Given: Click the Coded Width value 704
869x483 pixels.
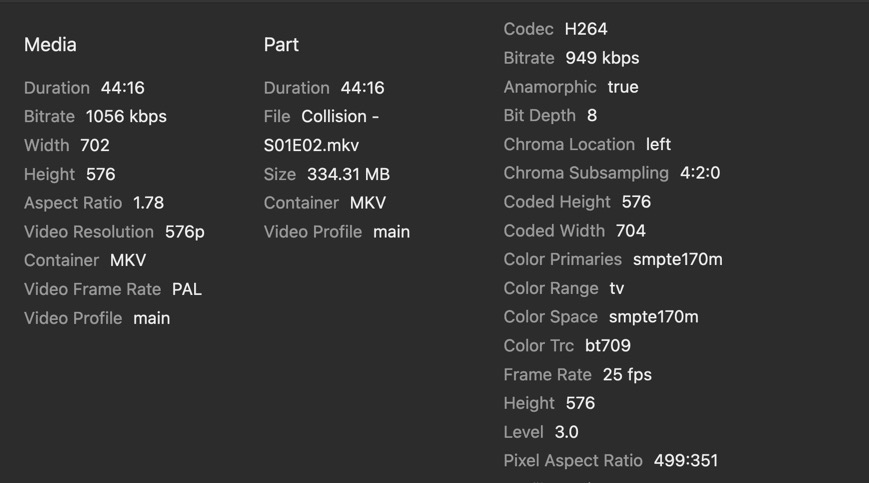Looking at the screenshot, I should (x=631, y=231).
